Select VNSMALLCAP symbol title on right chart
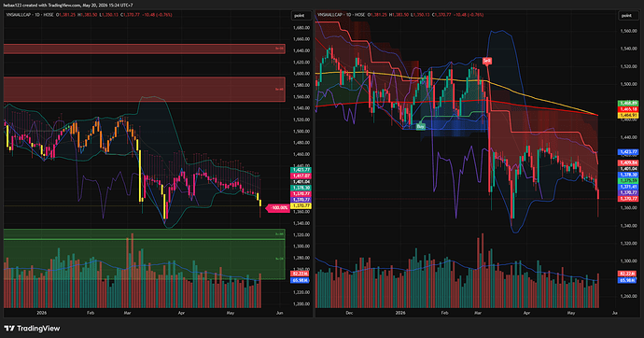The width and height of the screenshot is (644, 338). (x=329, y=15)
